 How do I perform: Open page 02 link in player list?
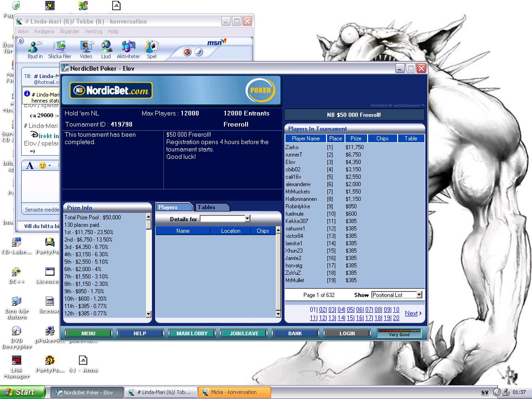coord(322,310)
